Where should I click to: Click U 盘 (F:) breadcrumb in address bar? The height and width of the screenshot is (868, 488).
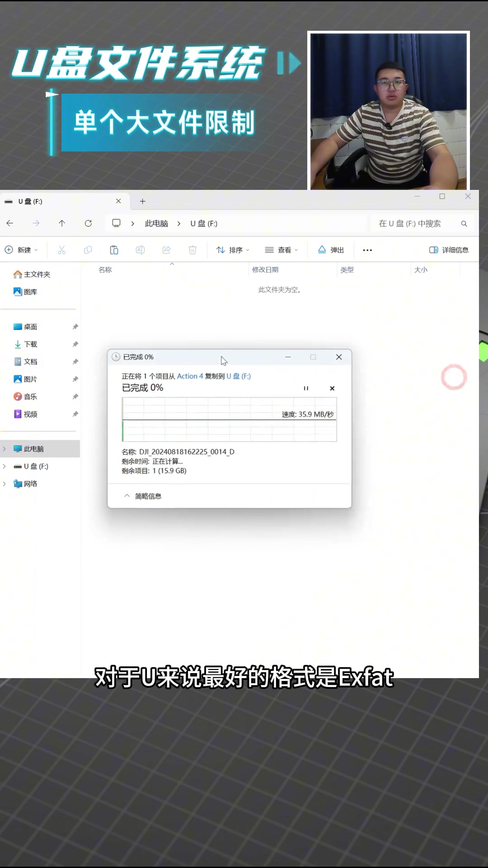(x=204, y=224)
